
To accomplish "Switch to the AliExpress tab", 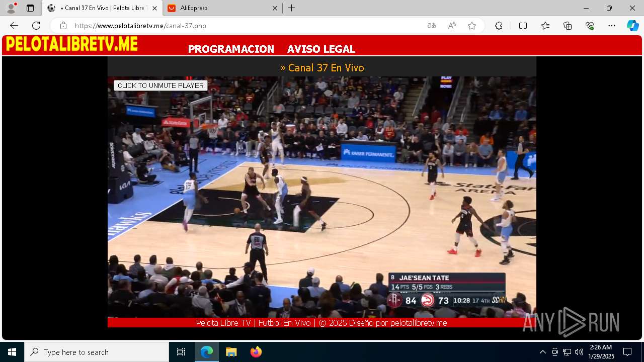I will point(223,8).
